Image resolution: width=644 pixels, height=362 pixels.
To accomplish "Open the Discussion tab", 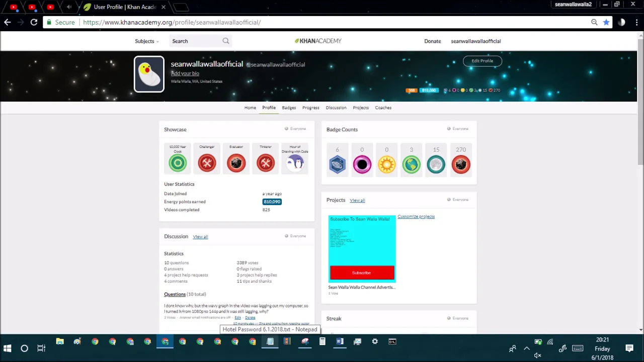I will tap(336, 108).
